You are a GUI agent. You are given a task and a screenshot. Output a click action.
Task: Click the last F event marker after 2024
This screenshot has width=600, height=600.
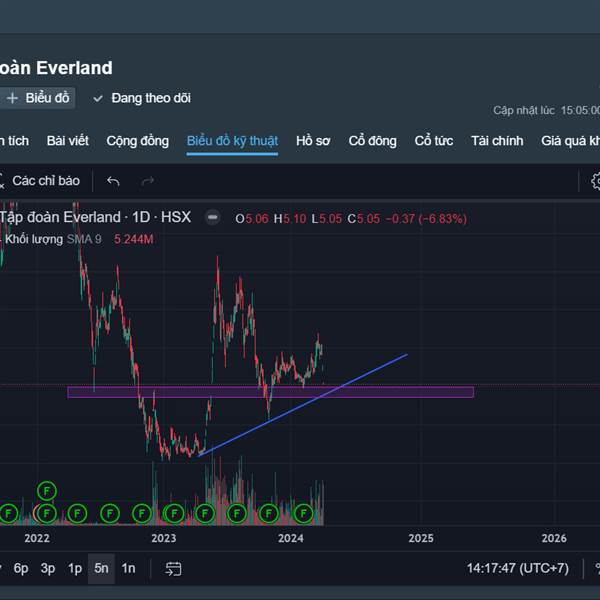[x=303, y=514]
